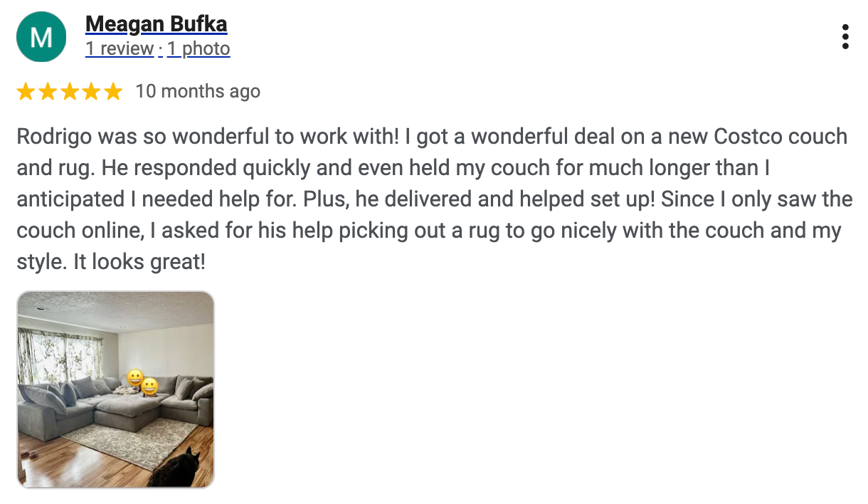The height and width of the screenshot is (504, 868).
Task: Click the fifth yellow rating star
Action: pos(113,92)
